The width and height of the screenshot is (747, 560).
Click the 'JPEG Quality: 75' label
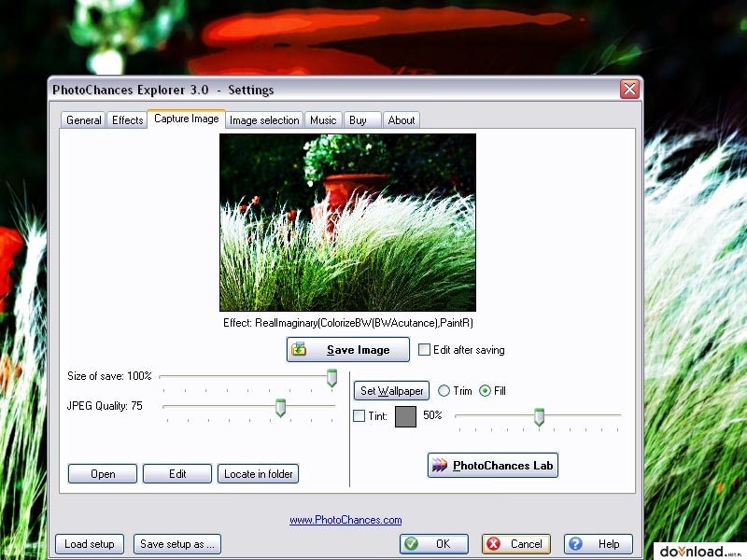(x=105, y=406)
